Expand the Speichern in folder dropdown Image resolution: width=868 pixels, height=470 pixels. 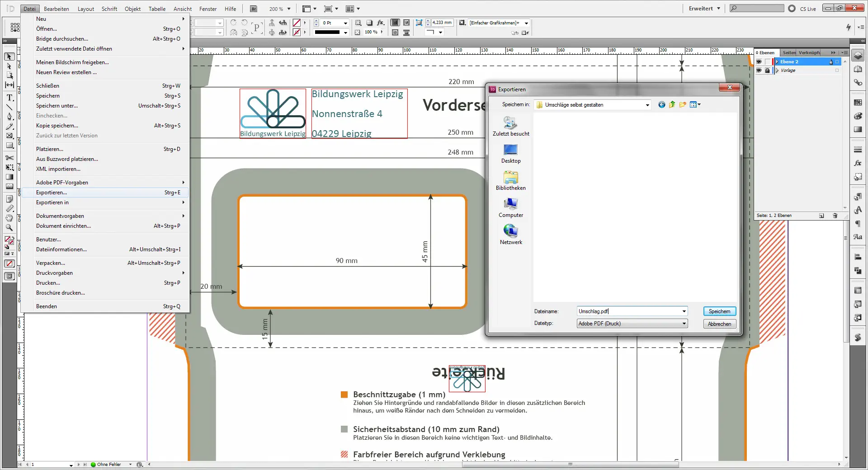647,105
